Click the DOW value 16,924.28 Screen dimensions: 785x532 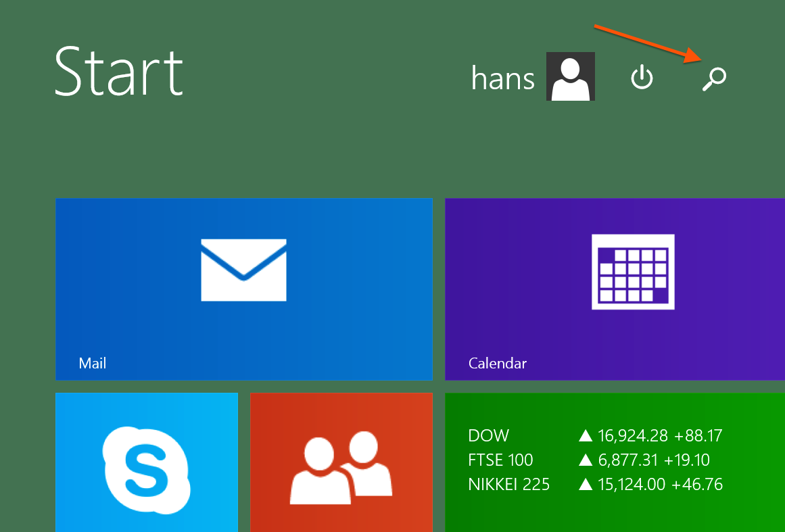pyautogui.click(x=629, y=435)
